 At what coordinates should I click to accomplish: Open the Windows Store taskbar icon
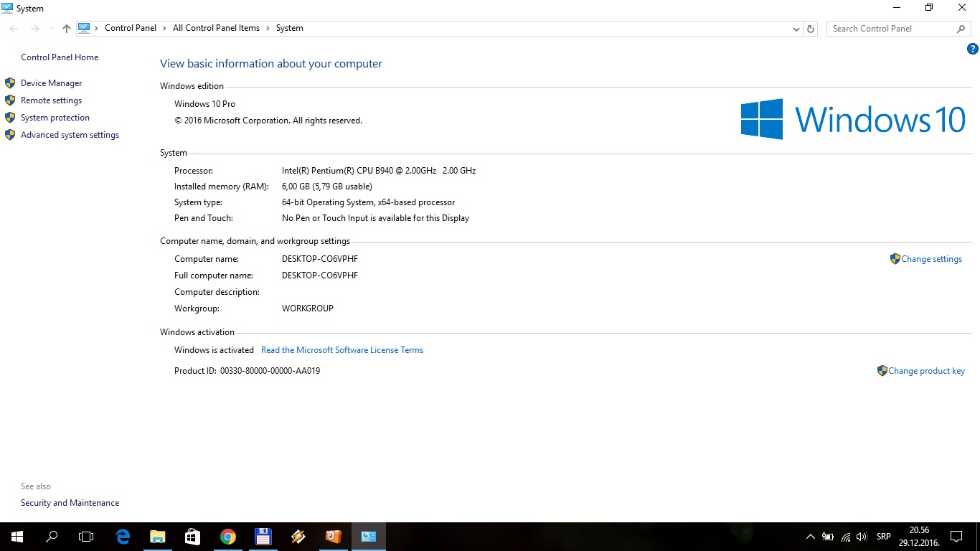192,537
